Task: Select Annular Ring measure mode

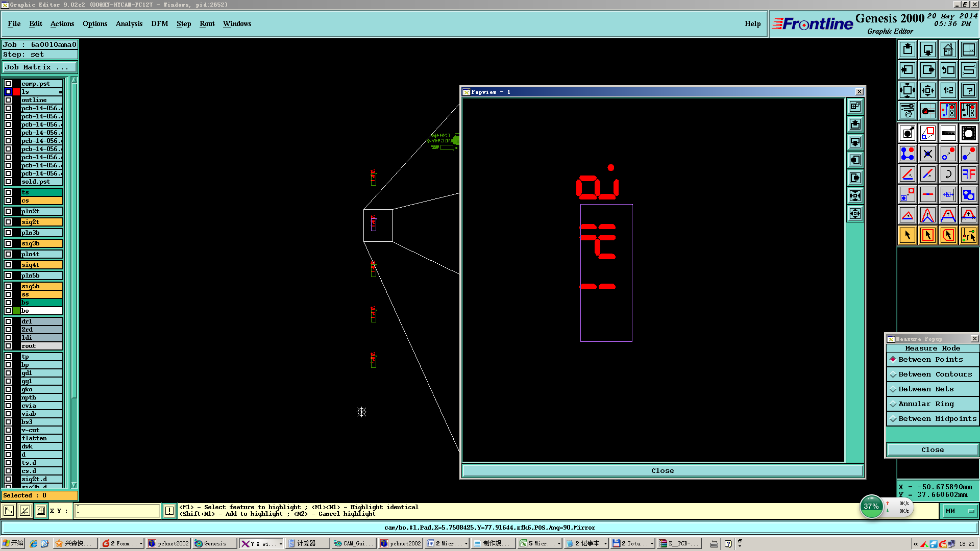Action: point(925,404)
